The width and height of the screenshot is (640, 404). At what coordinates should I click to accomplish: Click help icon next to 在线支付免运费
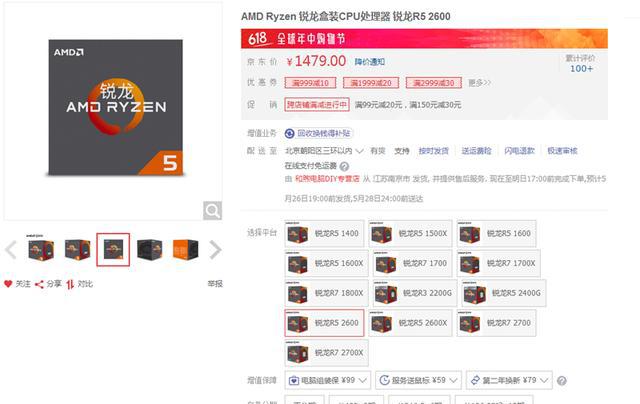(x=344, y=166)
